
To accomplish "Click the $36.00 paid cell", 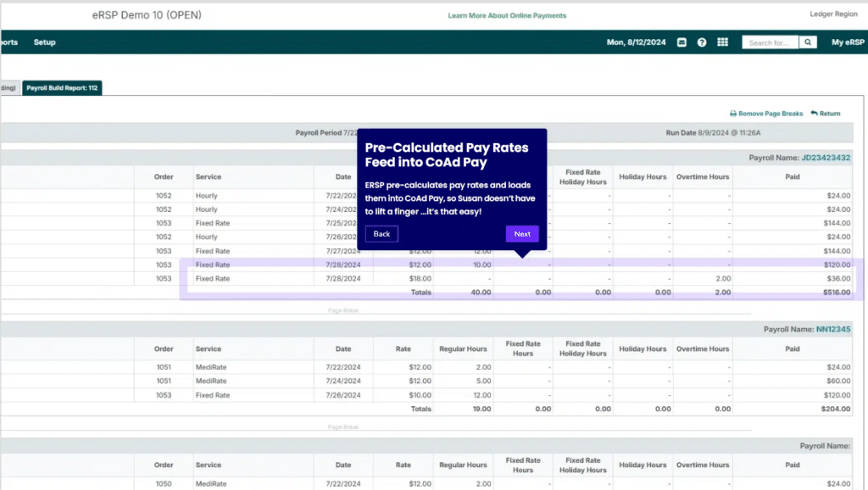I will tap(838, 279).
